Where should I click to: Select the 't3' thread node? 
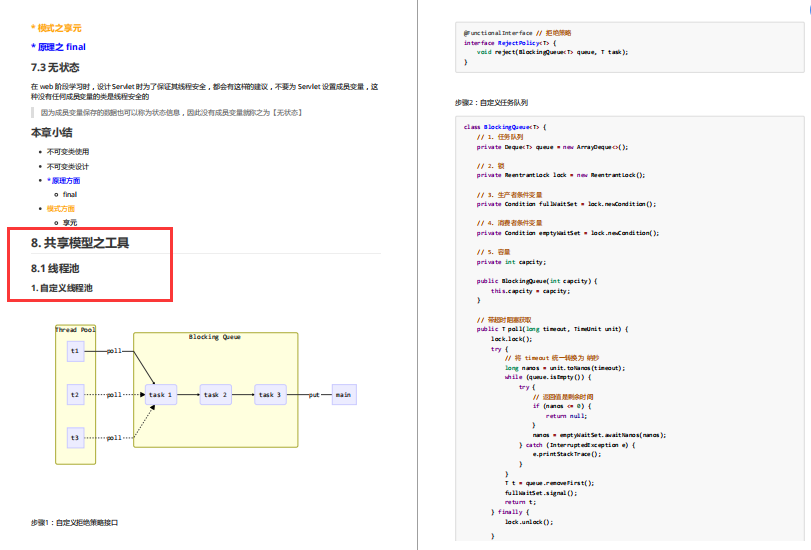75,438
